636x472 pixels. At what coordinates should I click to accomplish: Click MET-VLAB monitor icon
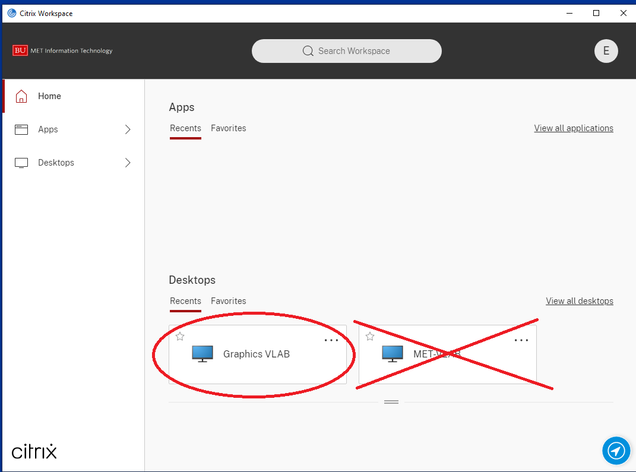click(392, 354)
